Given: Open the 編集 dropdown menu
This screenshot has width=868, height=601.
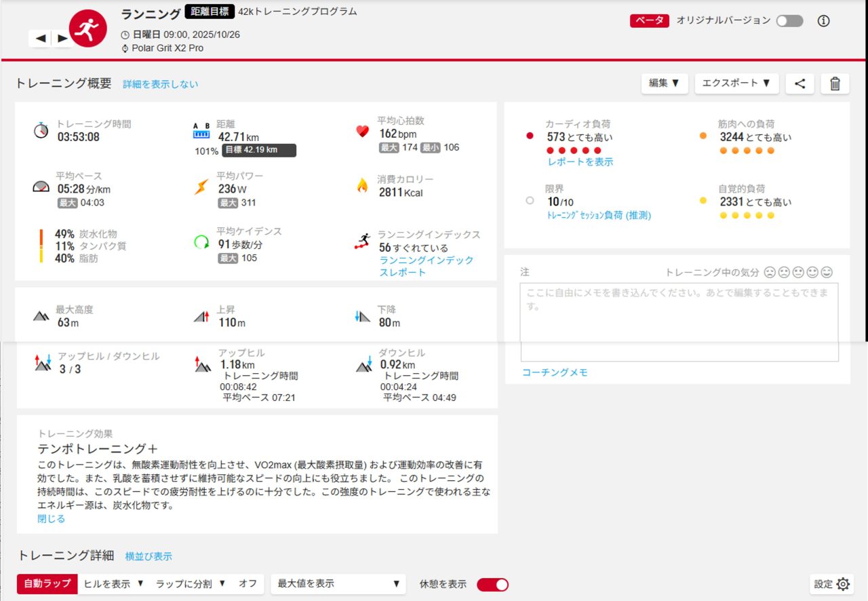Looking at the screenshot, I should 664,83.
